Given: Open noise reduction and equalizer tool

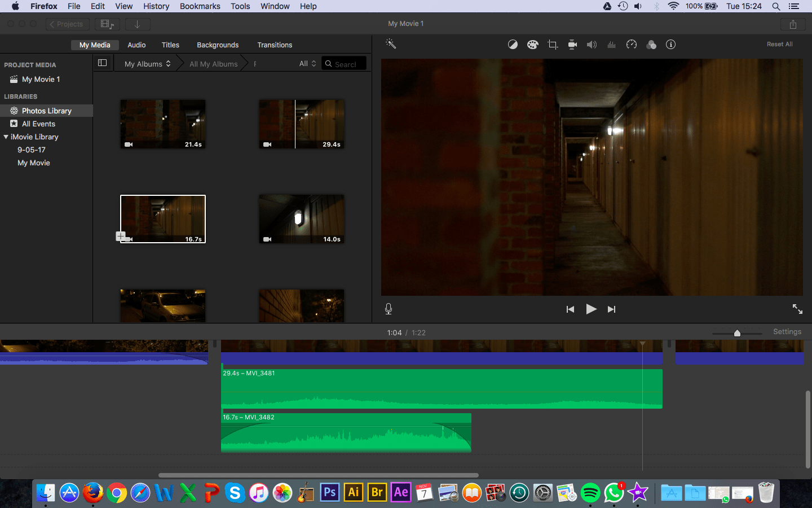Looking at the screenshot, I should coord(611,45).
